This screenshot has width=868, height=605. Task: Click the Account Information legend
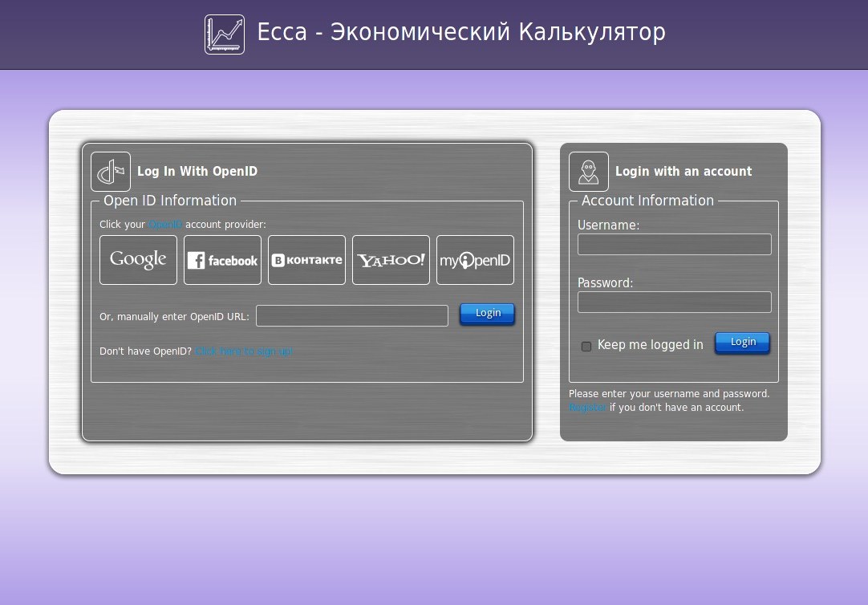(x=647, y=201)
